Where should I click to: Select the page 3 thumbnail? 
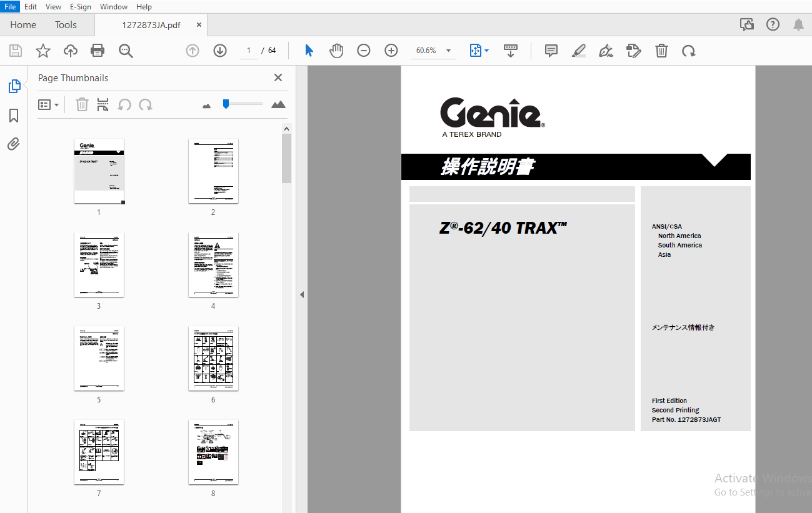click(x=99, y=265)
